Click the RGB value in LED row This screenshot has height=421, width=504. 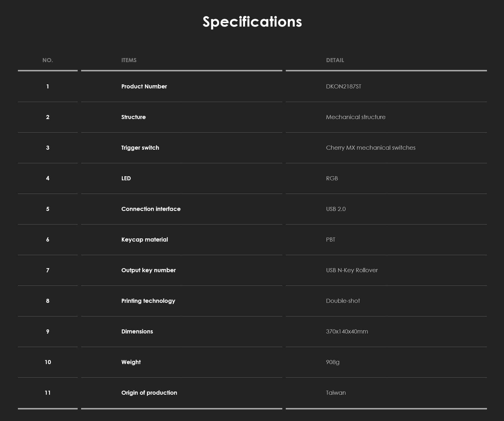point(332,178)
